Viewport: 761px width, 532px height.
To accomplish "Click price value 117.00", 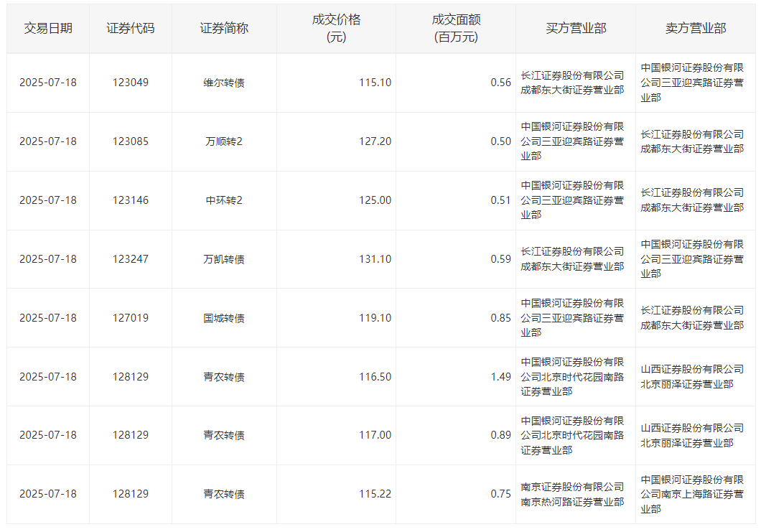I will (x=375, y=435).
